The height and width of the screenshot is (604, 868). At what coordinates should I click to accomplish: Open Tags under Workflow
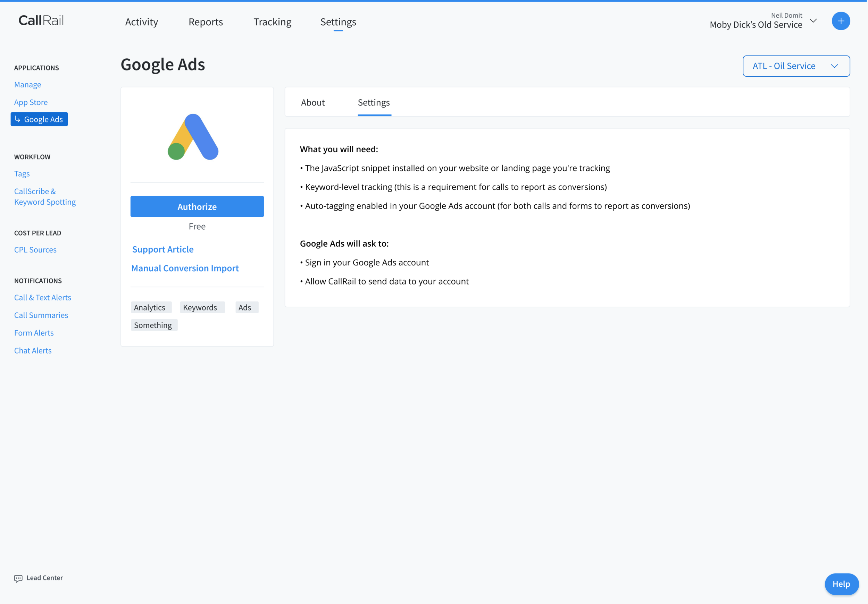pyautogui.click(x=22, y=174)
